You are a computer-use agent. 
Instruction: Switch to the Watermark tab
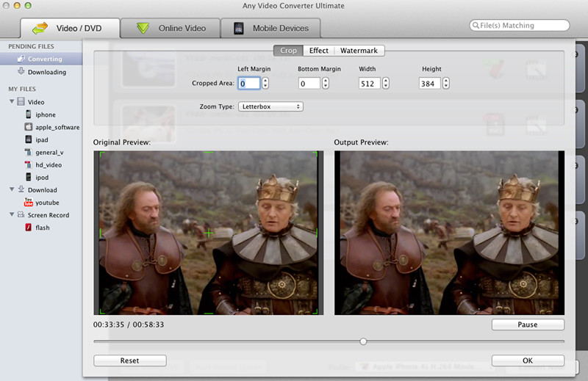click(359, 51)
